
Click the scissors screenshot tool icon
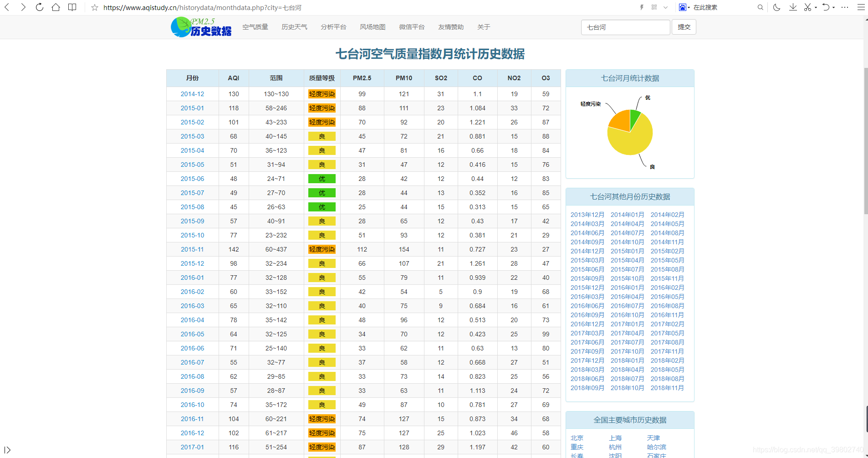pos(807,7)
